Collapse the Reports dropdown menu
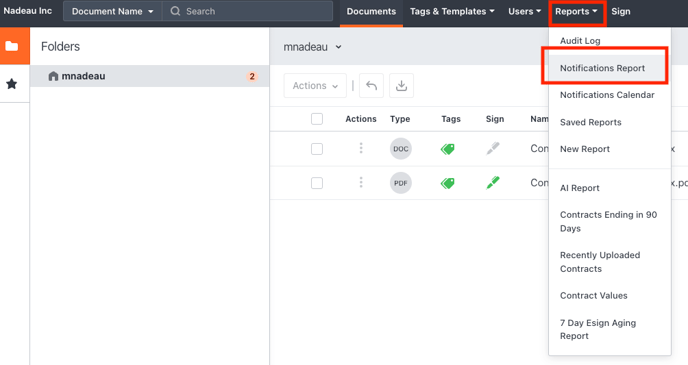 (577, 12)
